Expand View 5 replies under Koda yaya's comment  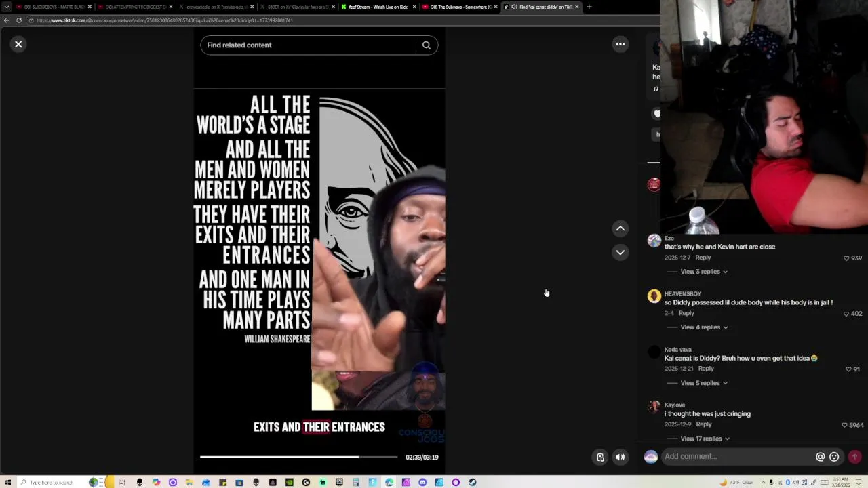click(x=704, y=383)
